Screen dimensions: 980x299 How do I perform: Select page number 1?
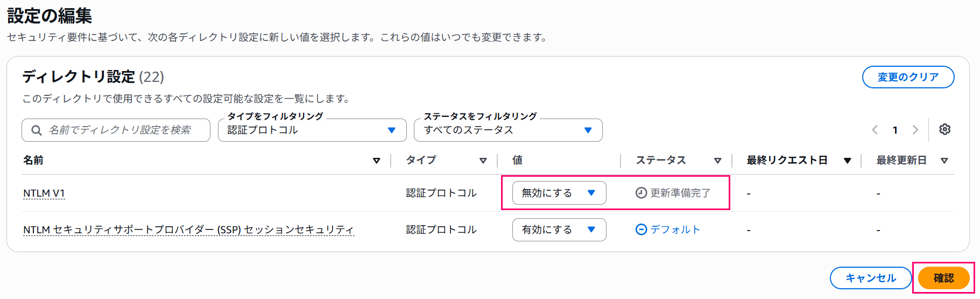pos(895,130)
